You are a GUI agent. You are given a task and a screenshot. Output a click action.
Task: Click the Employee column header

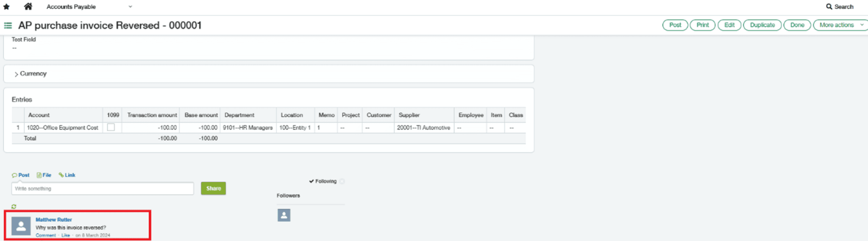[471, 115]
